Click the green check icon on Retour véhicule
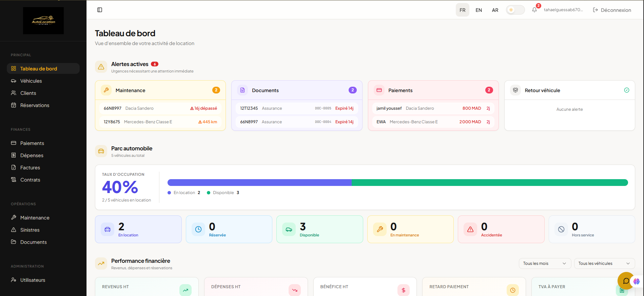 [x=627, y=90]
